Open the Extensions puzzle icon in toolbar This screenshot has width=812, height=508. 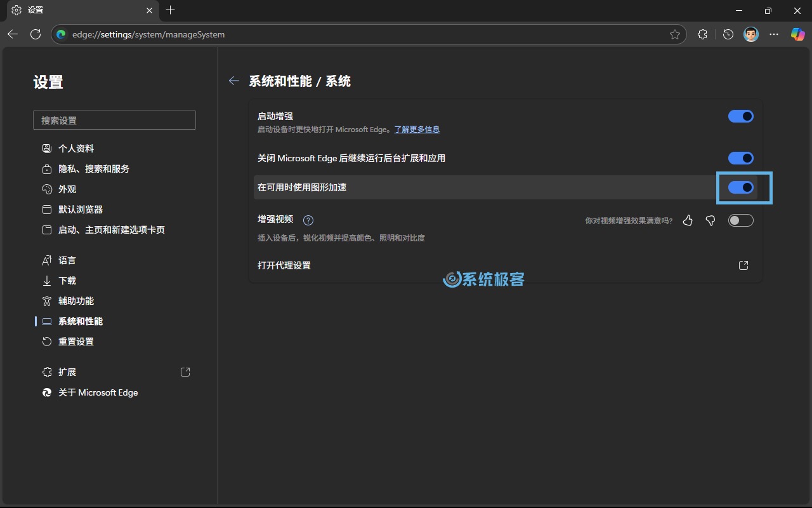click(x=702, y=34)
